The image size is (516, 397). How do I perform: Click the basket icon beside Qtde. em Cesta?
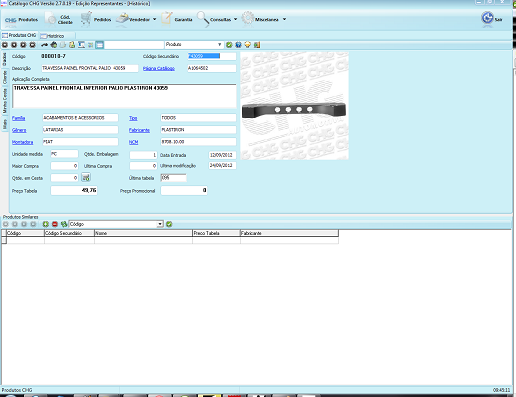[x=86, y=177]
